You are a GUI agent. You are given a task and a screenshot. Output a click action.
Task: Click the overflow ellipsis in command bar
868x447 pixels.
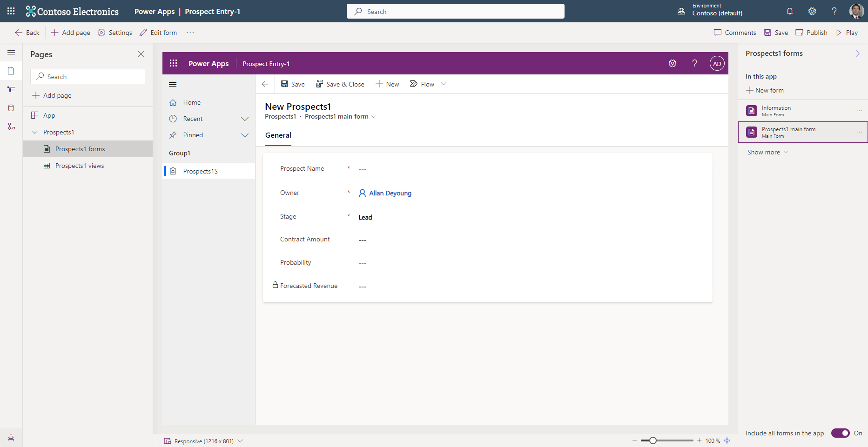[190, 32]
